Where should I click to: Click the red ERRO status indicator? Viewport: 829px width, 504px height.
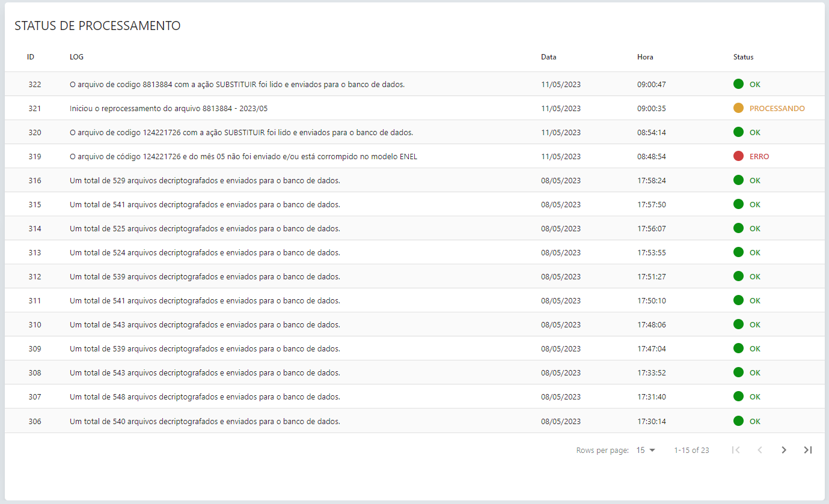coord(739,156)
